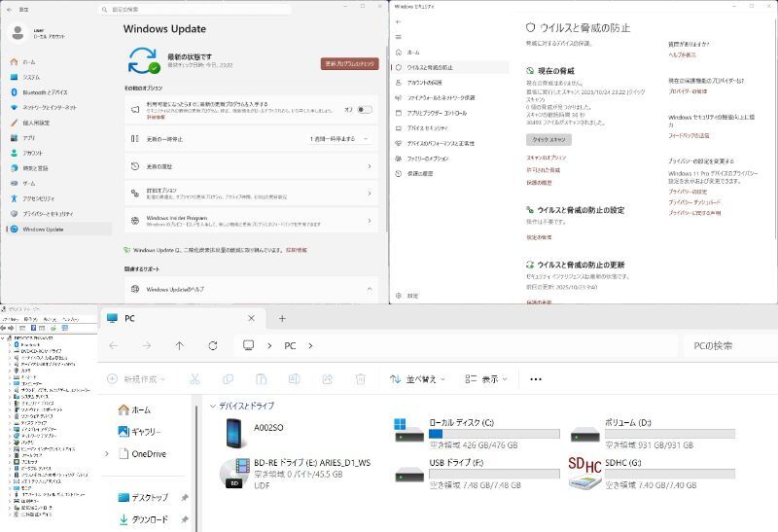The image size is (778, 532).
Task: Select ホーム in the Settings sidebar
Action: coord(58,62)
